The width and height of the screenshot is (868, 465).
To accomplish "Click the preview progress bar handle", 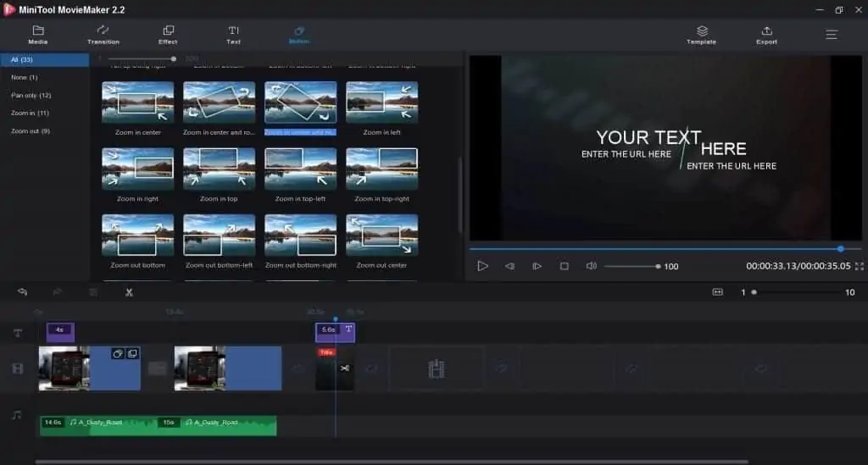I will click(840, 249).
